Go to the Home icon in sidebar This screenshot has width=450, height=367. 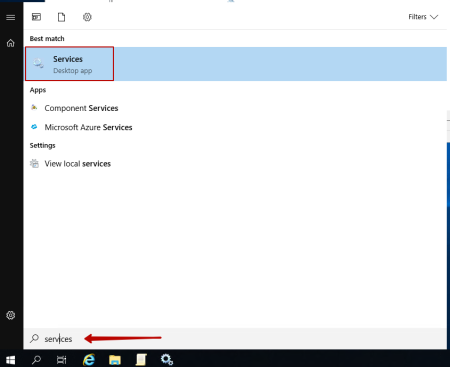click(11, 43)
